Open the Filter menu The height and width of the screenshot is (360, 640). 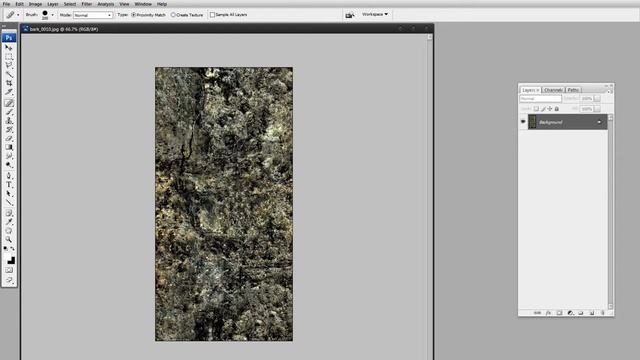click(x=87, y=4)
